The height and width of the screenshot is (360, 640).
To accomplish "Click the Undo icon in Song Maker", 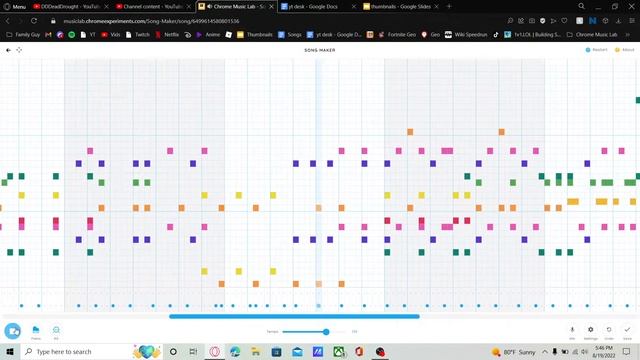I will pyautogui.click(x=609, y=330).
